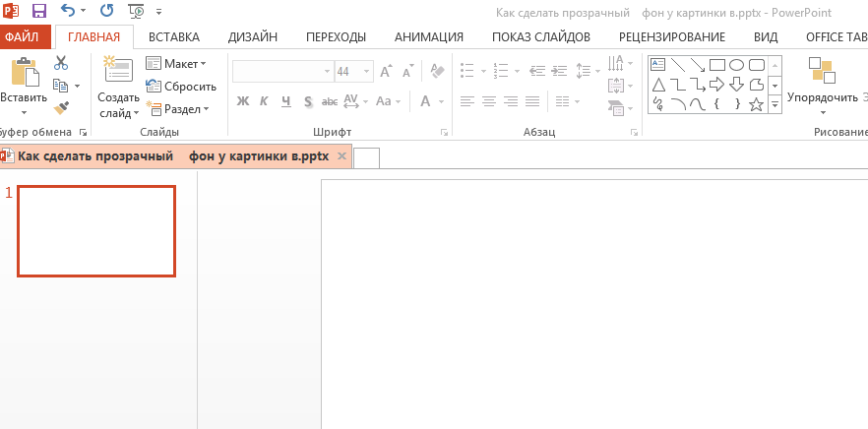868x429 pixels.
Task: Open Абзац dialog launcher
Action: click(x=634, y=132)
